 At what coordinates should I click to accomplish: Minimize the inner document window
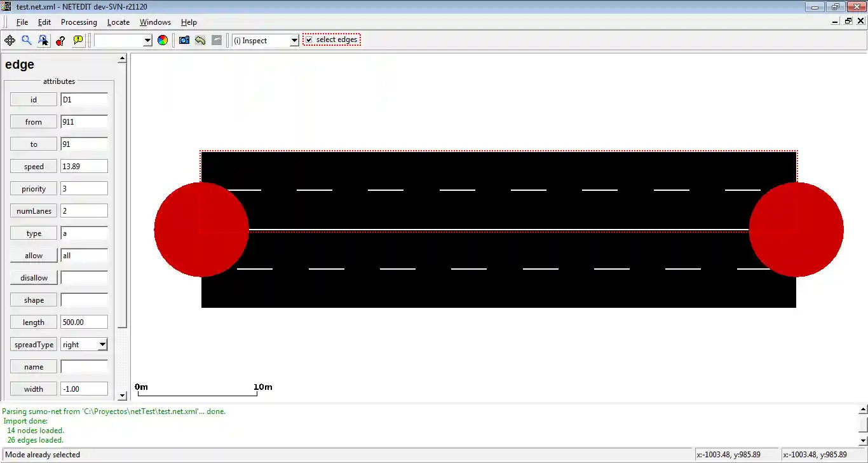835,21
